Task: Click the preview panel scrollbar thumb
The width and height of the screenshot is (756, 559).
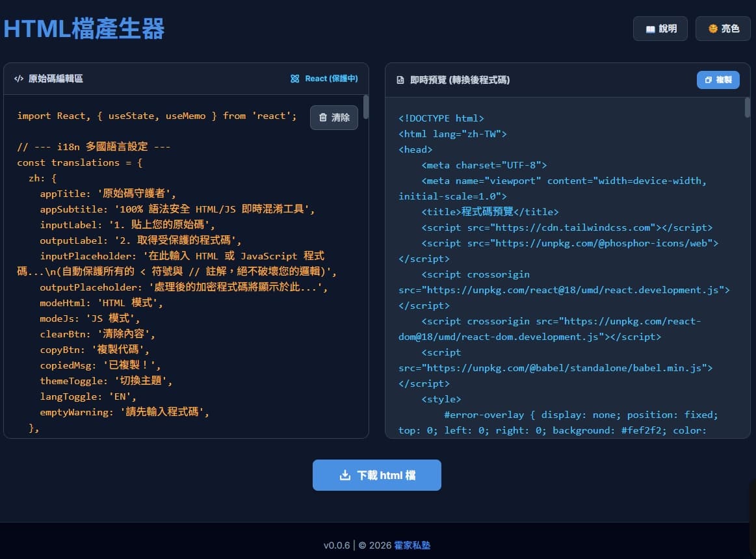Action: click(x=748, y=107)
